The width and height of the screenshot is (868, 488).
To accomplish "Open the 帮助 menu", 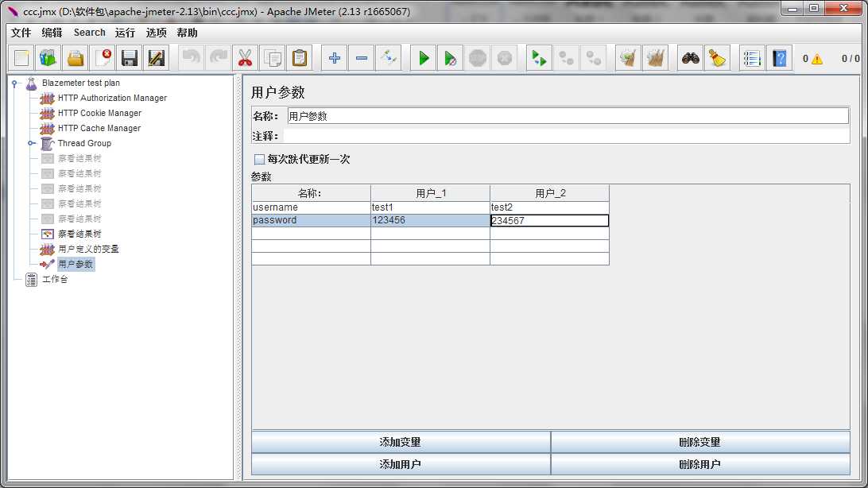I will pos(187,33).
